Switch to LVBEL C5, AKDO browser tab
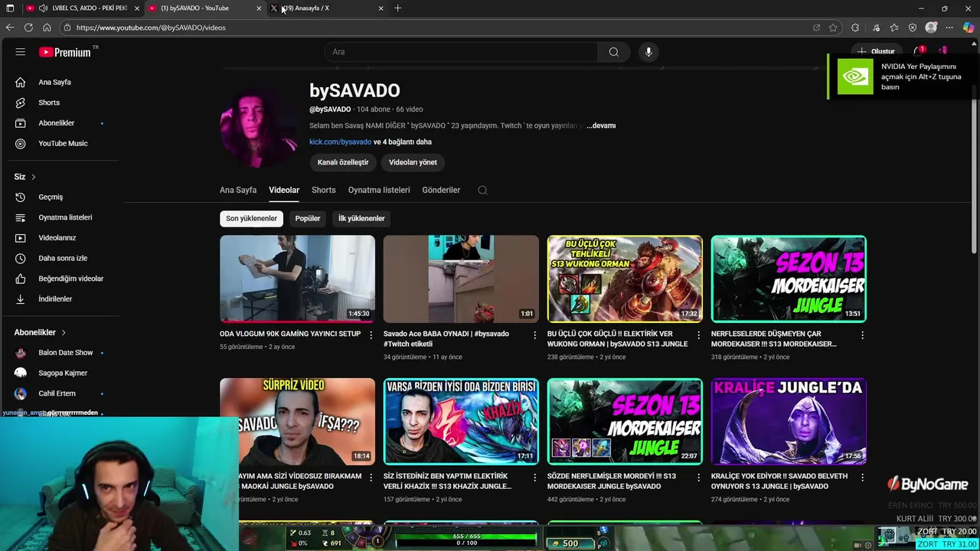Image resolution: width=980 pixels, height=551 pixels. click(x=82, y=8)
